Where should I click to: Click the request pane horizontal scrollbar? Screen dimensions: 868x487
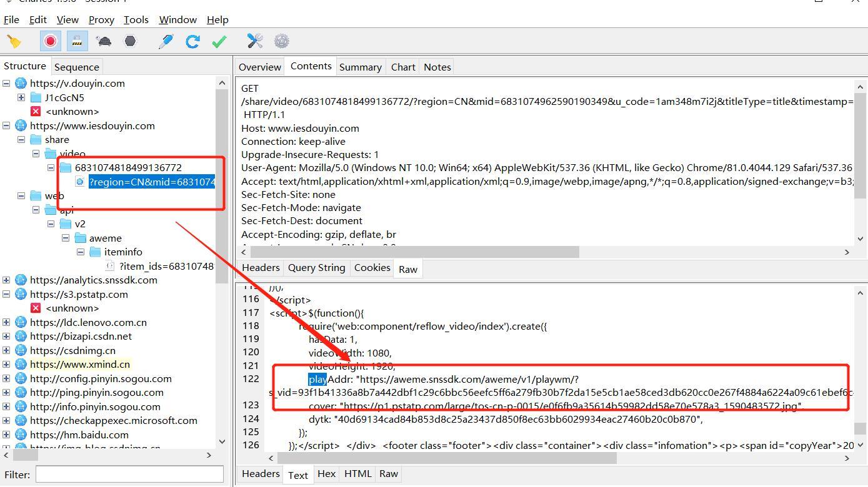[415, 252]
